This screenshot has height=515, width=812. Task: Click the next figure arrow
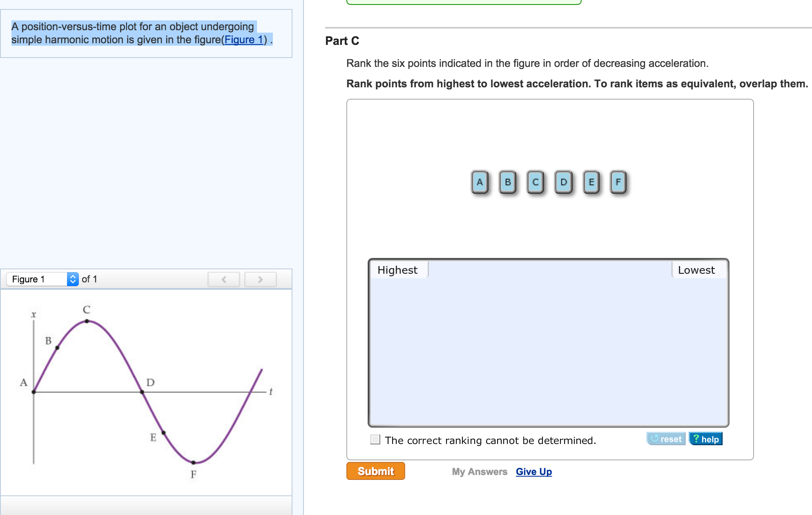(260, 280)
